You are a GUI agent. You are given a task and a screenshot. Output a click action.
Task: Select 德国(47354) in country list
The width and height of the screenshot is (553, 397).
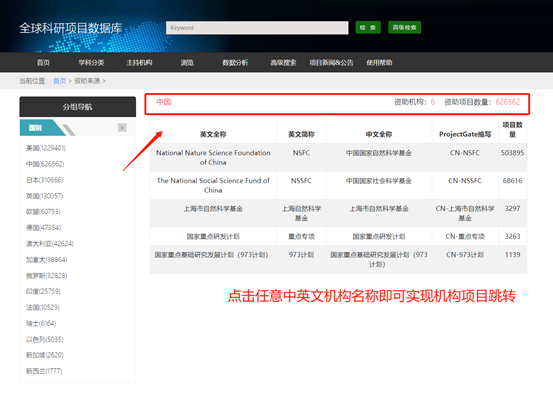coord(43,228)
